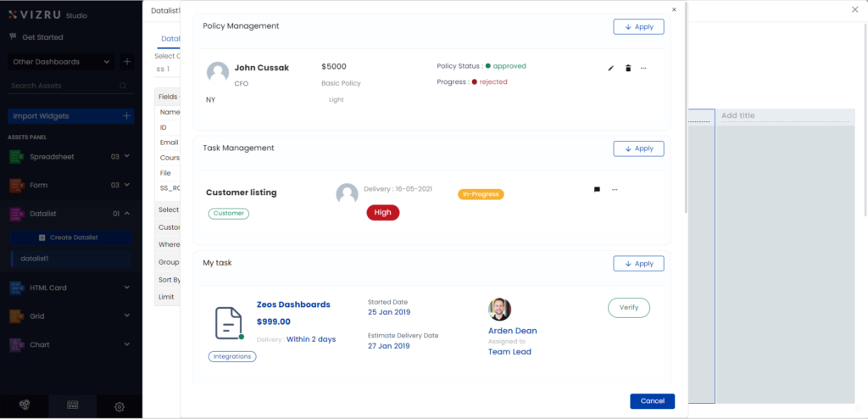Open the Other Dashboards dropdown
The image size is (868, 419).
pyautogui.click(x=61, y=62)
